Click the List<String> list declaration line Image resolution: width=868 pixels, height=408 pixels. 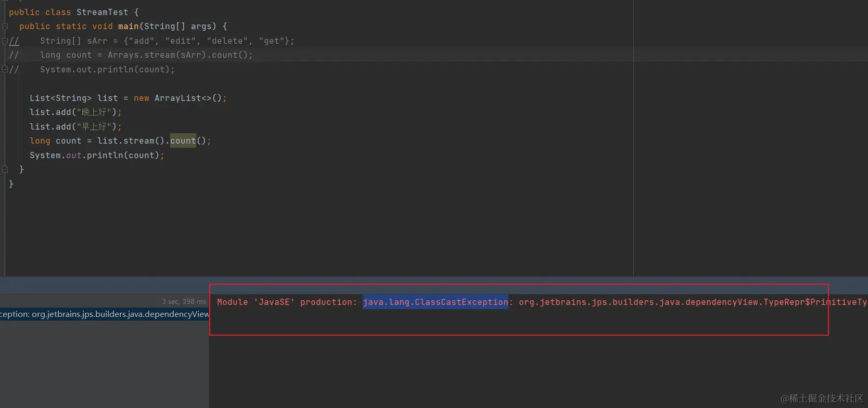click(x=128, y=98)
